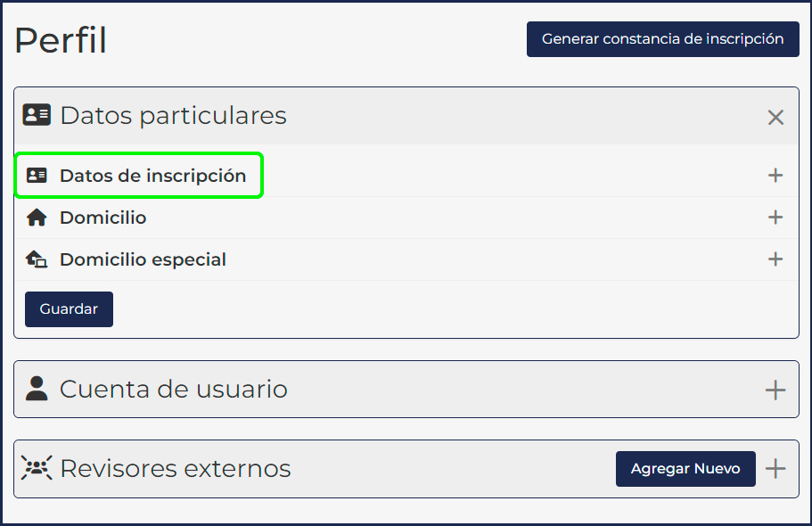Viewport: 812px width, 526px height.
Task: Expand Revisores externos with the plus icon
Action: tap(775, 469)
